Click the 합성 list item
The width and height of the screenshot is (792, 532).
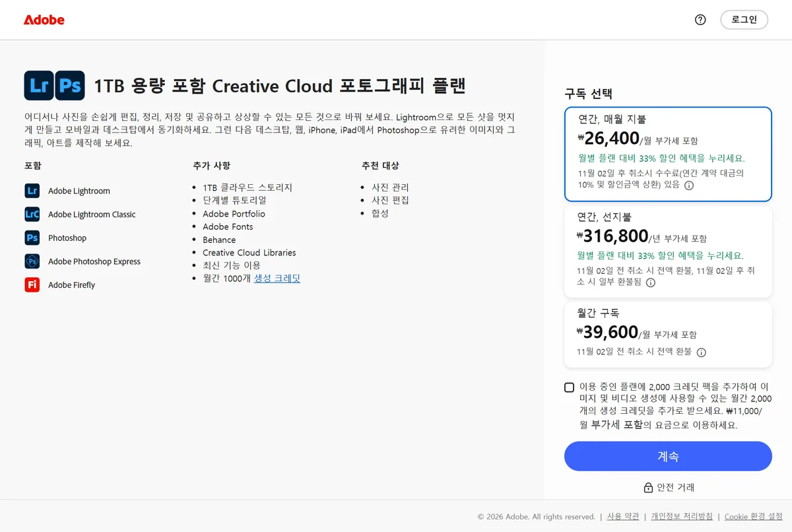point(380,213)
